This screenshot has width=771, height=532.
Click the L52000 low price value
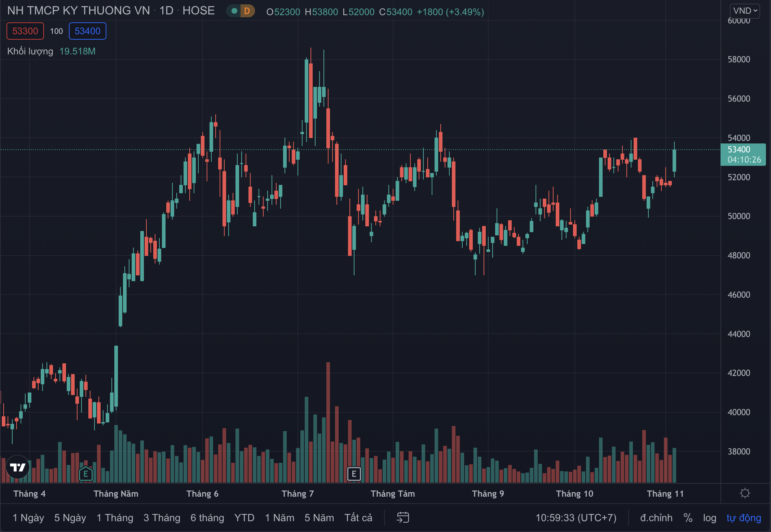click(x=358, y=12)
